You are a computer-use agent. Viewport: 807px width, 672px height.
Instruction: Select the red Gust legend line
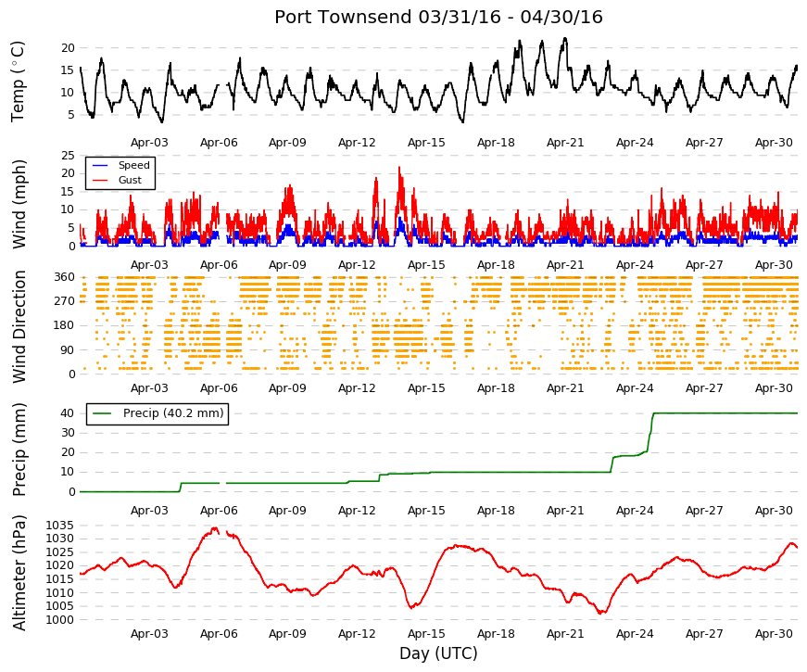point(100,180)
